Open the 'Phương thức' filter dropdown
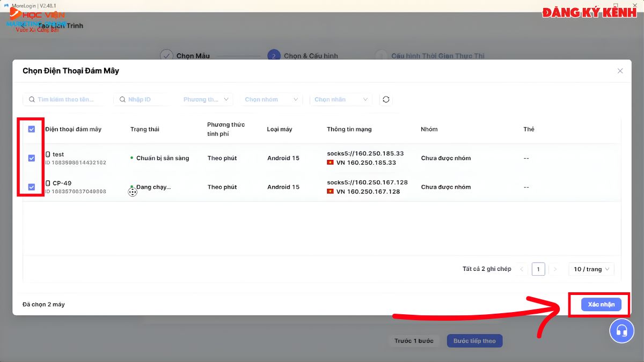Viewport: 644px width, 362px height. [206, 99]
